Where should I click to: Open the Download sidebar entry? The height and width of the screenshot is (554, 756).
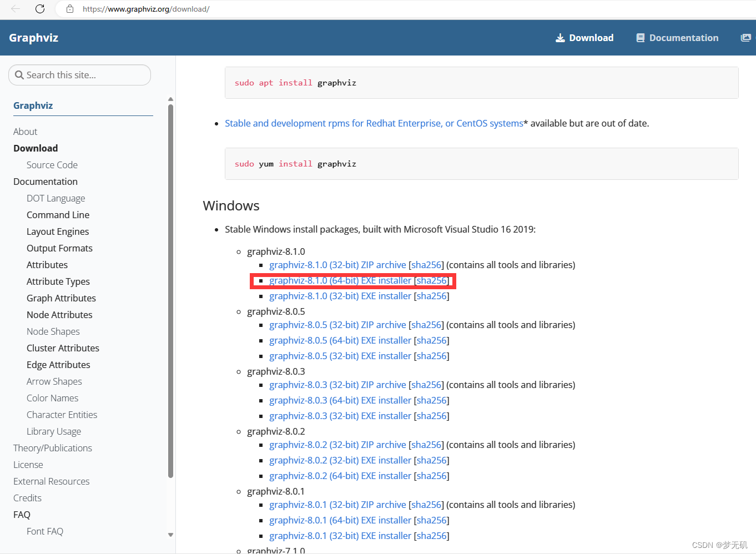[36, 148]
